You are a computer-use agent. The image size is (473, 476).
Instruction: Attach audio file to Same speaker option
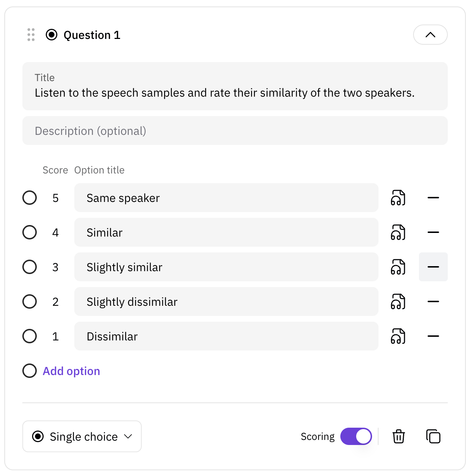coord(398,198)
